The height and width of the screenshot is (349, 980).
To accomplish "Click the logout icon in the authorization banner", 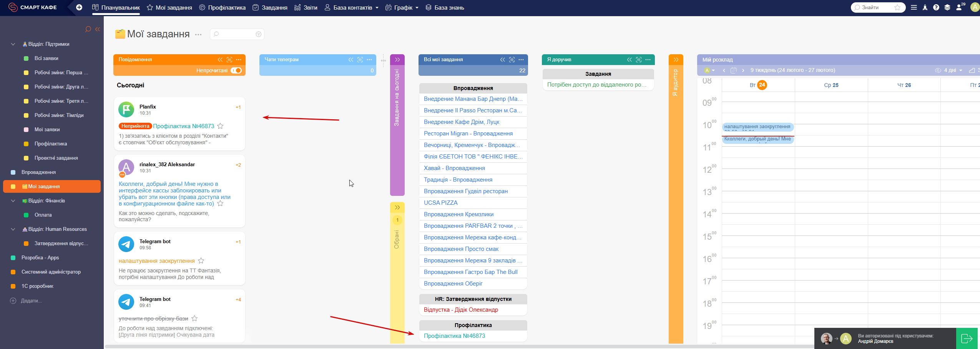I will tap(967, 338).
